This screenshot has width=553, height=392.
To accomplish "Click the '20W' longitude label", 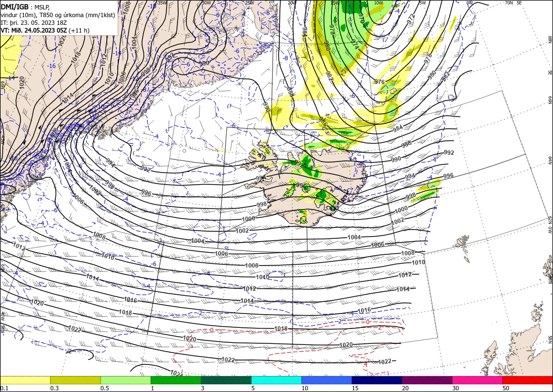I will [291, 3].
